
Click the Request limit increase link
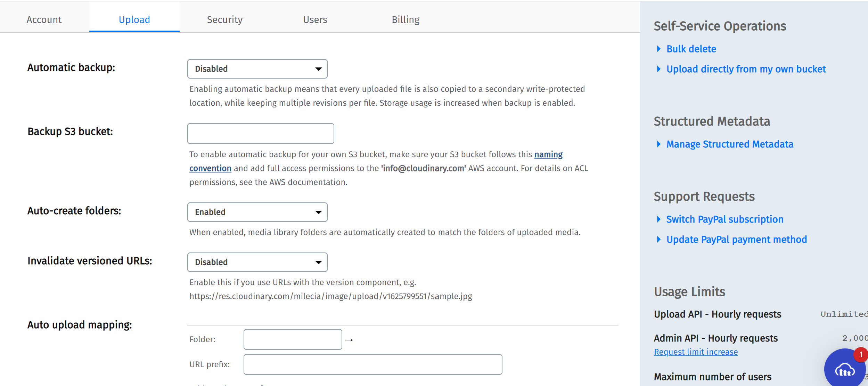coord(696,352)
